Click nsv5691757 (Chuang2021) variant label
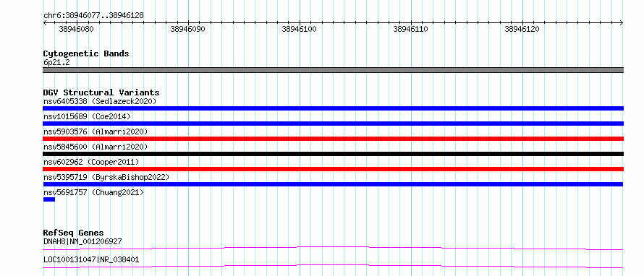 tap(93, 192)
